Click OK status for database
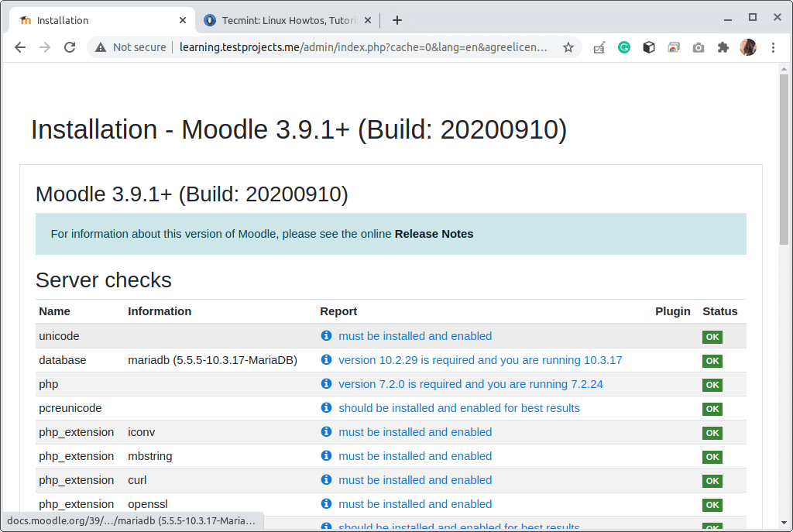The width and height of the screenshot is (793, 532). coord(712,361)
